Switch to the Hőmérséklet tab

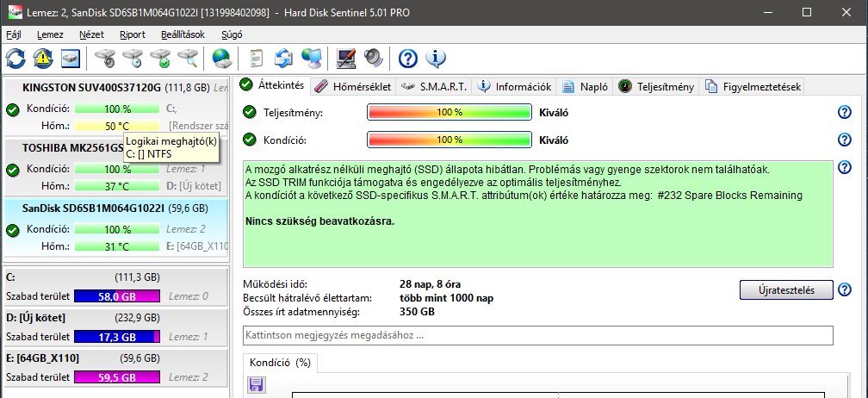click(353, 87)
